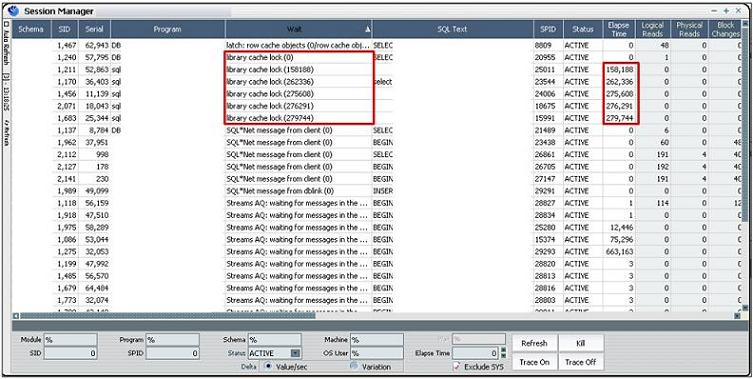
Task: Sort by the Program column header
Action: tap(168, 29)
